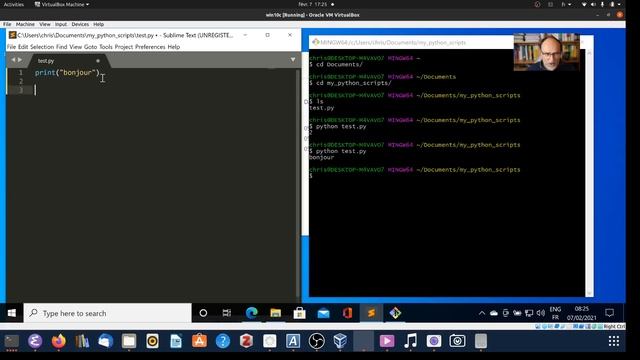
Task: Open VirtualBox Input menu
Action: coord(61,24)
